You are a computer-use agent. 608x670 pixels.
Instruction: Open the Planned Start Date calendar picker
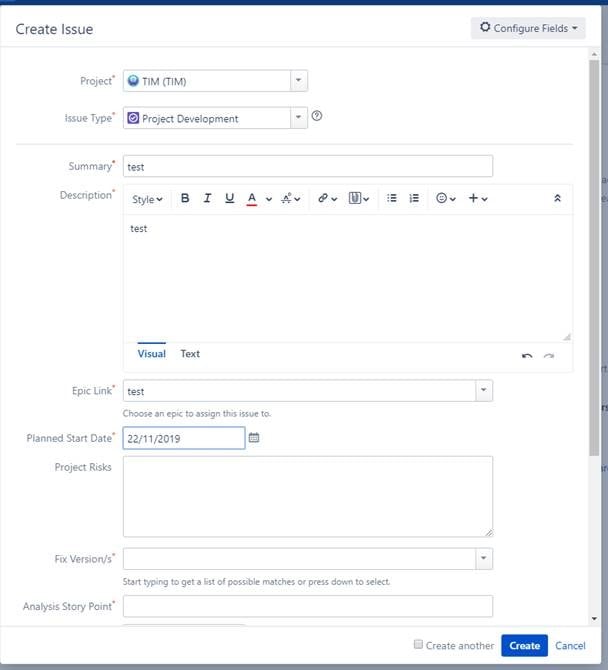(254, 438)
